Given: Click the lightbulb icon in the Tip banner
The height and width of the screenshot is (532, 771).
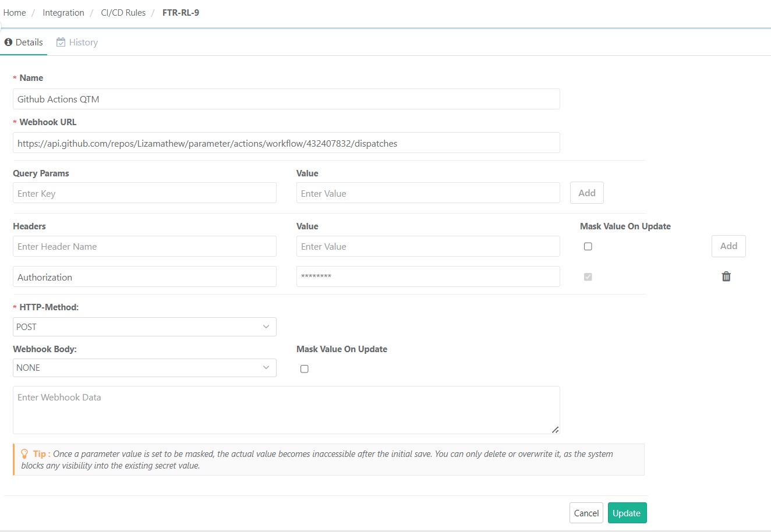Looking at the screenshot, I should [x=24, y=453].
